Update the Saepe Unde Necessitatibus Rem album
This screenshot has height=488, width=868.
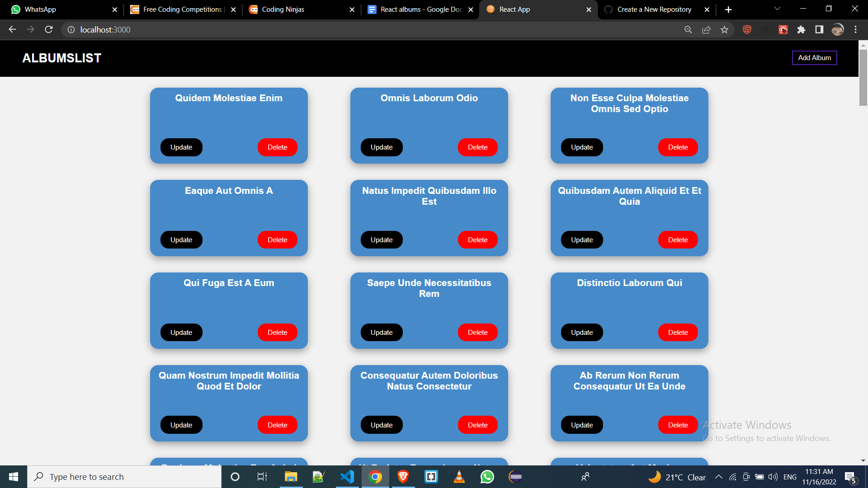click(382, 333)
